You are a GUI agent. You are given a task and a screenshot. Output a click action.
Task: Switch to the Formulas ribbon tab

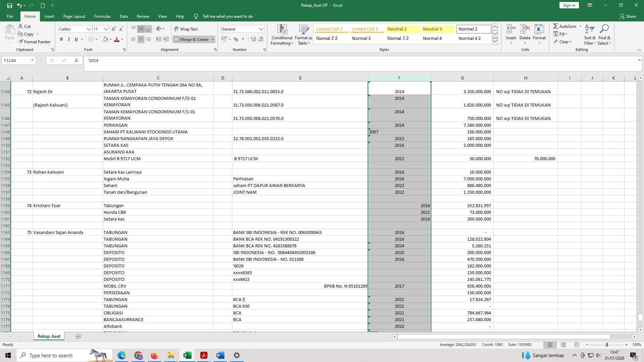pos(102,16)
